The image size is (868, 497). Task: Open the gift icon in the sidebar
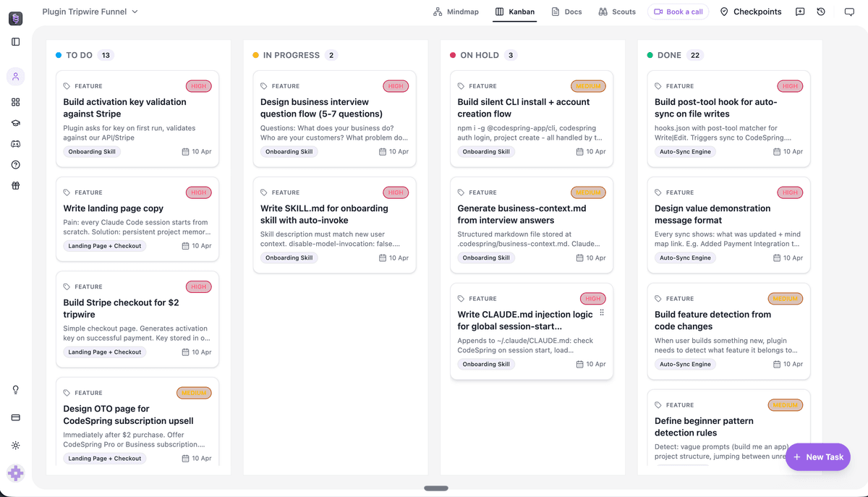(x=16, y=185)
